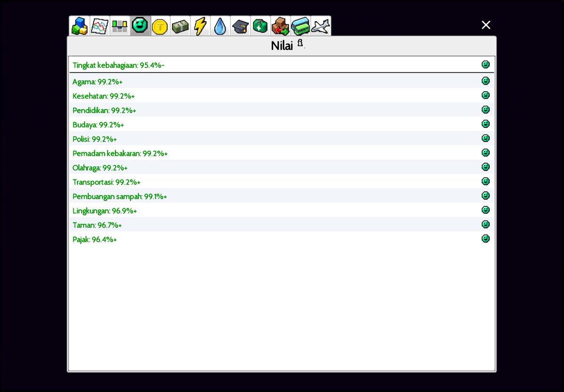
Task: Select the 'Pajak: 96.4%+' row text
Action: point(94,240)
